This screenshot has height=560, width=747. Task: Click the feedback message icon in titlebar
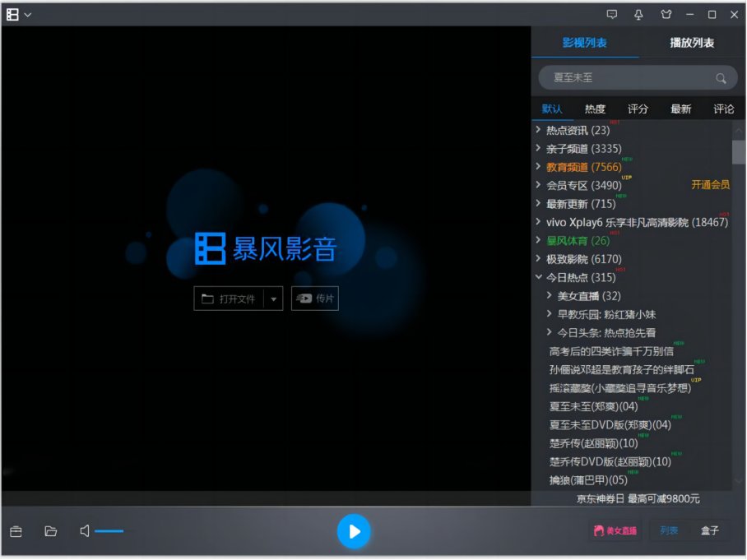pyautogui.click(x=610, y=14)
